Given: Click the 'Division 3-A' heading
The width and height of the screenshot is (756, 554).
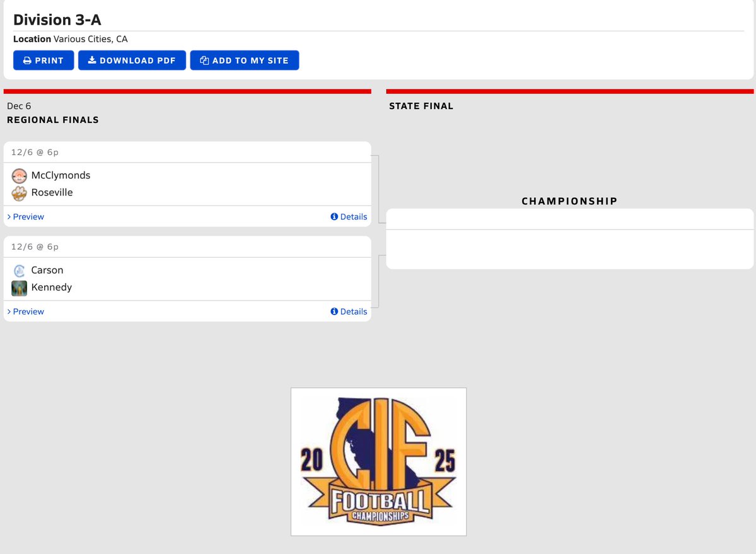Looking at the screenshot, I should point(57,20).
